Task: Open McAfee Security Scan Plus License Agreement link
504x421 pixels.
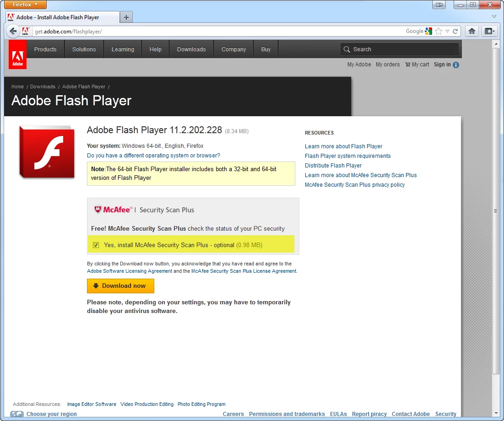Action: pyautogui.click(x=244, y=271)
